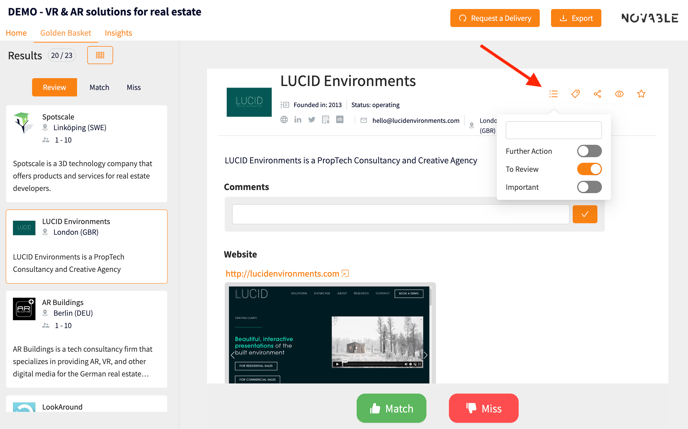This screenshot has width=688, height=429.
Task: Open the Insights tab
Action: pos(118,33)
